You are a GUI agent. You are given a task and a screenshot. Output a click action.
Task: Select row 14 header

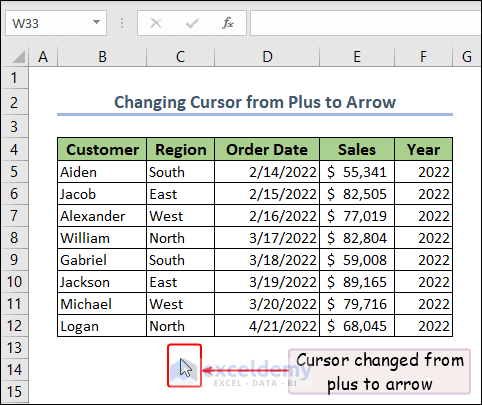[x=14, y=369]
